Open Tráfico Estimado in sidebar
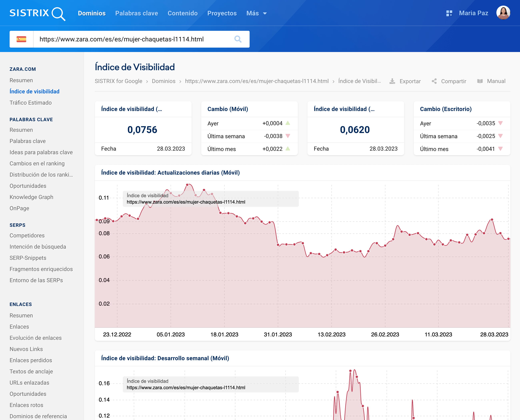 coord(30,103)
